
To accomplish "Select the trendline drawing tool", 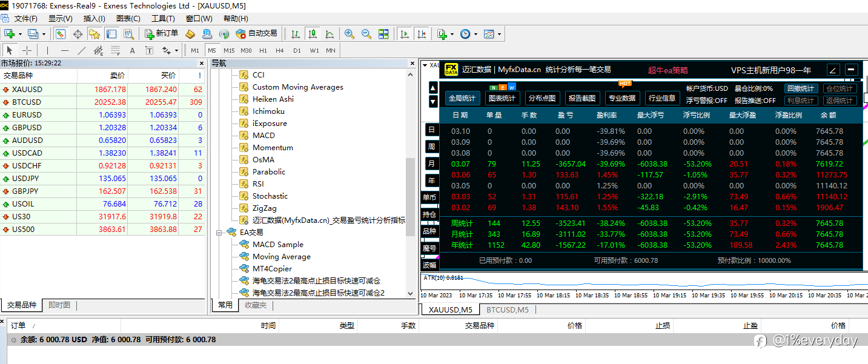I will (82, 50).
